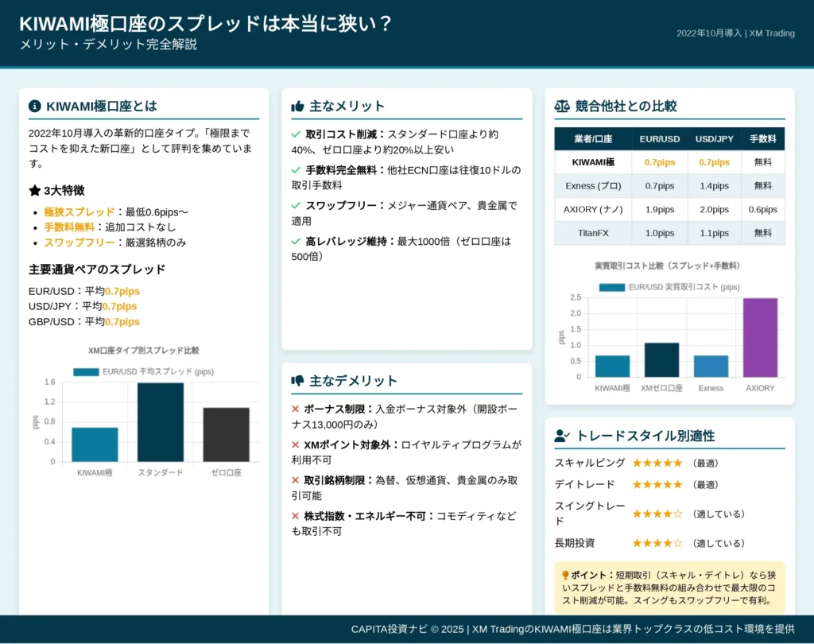Viewport: 814px width, 644px height.
Task: Click the user-check icon by トレードスタイル別適性
Action: coord(562,436)
